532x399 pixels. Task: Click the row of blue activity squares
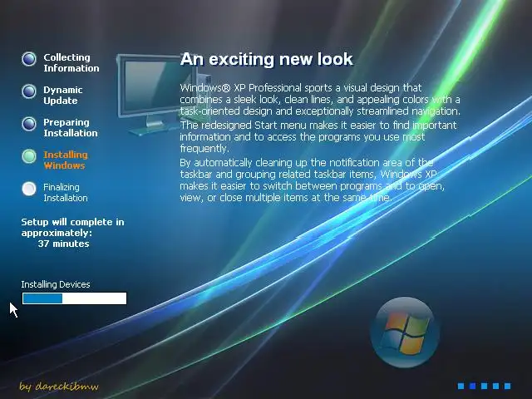point(484,386)
